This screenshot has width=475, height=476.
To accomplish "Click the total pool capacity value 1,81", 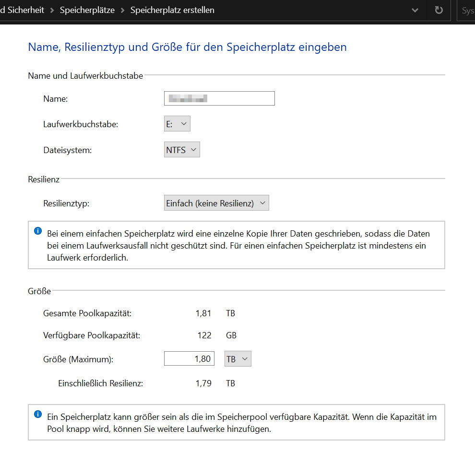I will point(203,313).
